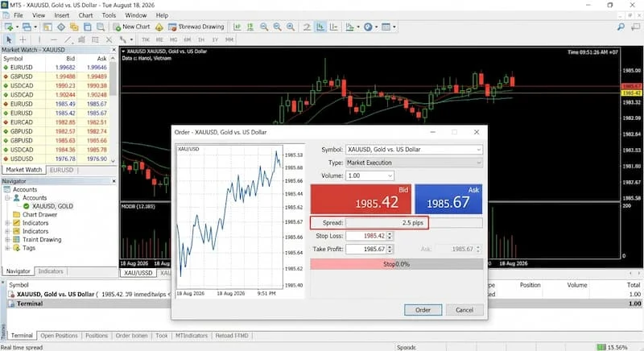Select the horizontal line drawing tool

tap(54, 39)
